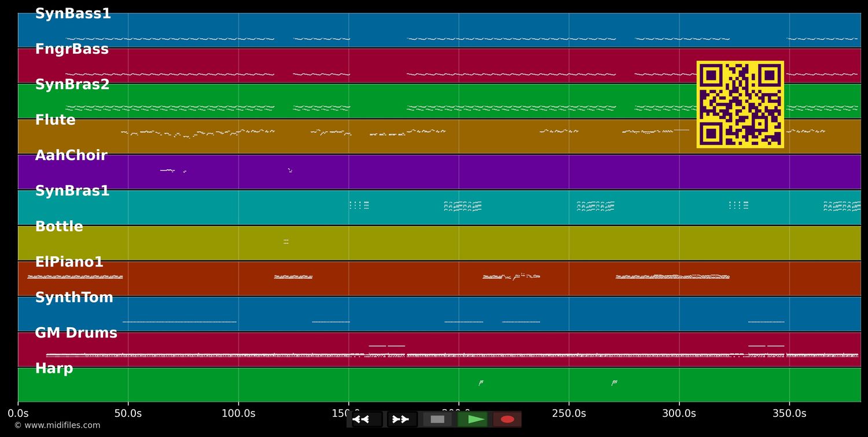Image resolution: width=868 pixels, height=437 pixels.
Task: Select the FngrBass track label
Action: click(x=72, y=49)
